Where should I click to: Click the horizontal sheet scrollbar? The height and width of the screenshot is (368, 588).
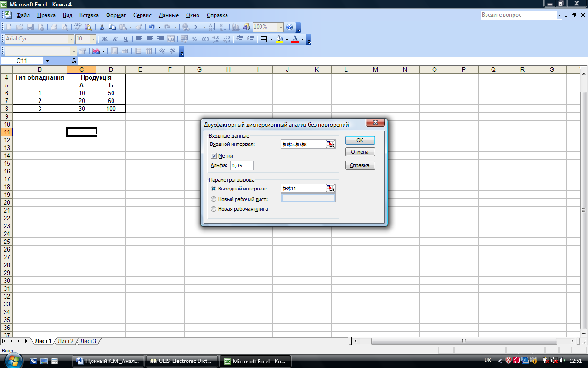(464, 341)
